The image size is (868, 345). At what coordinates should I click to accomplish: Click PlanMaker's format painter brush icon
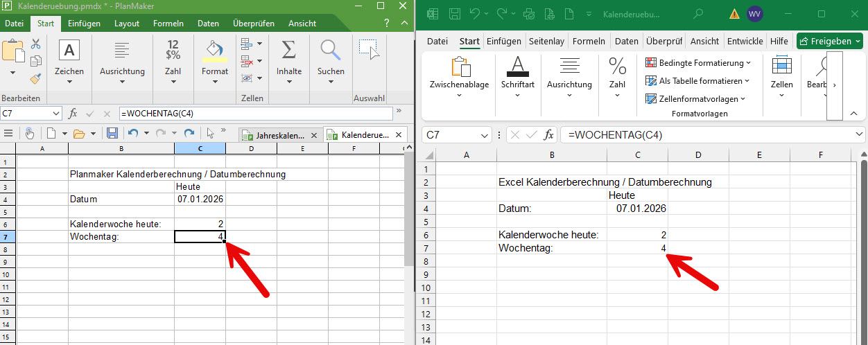35,78
